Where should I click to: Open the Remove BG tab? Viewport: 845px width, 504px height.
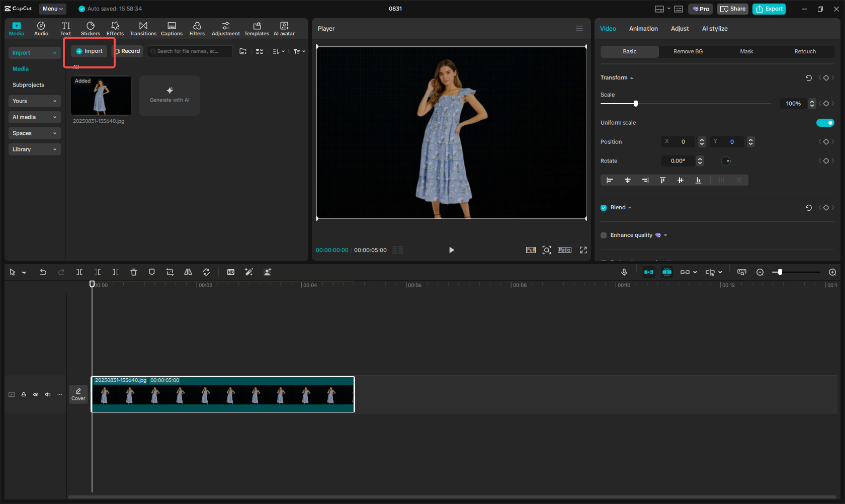point(688,51)
